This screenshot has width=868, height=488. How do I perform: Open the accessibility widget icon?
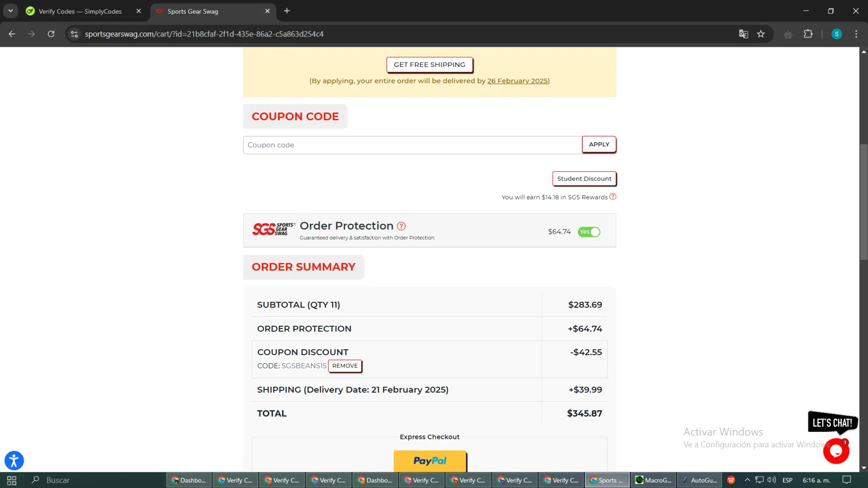[14, 461]
